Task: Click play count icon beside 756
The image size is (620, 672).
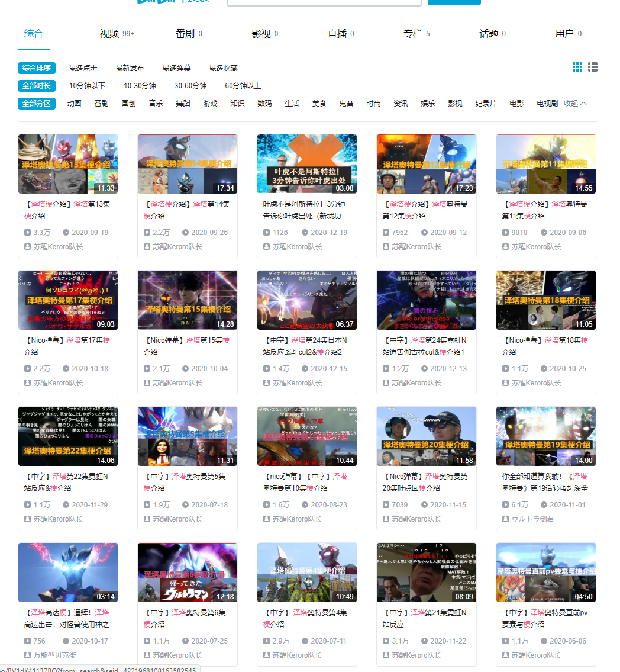Action: click(27, 641)
